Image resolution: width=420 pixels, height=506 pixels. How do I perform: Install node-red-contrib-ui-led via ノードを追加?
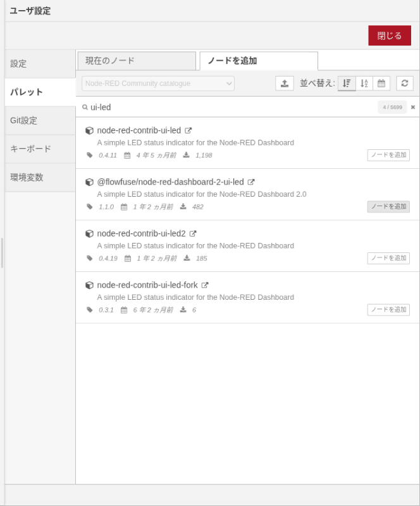tap(388, 155)
